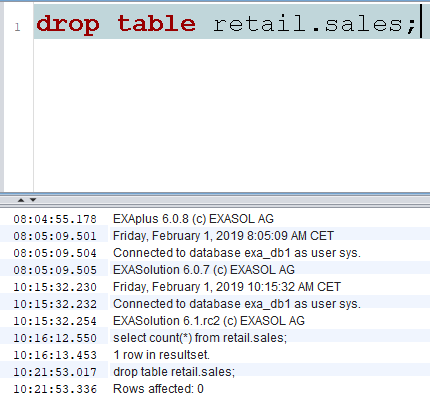430x404 pixels.
Task: Select '1 row in resultset.' log entry
Action: pos(162,355)
